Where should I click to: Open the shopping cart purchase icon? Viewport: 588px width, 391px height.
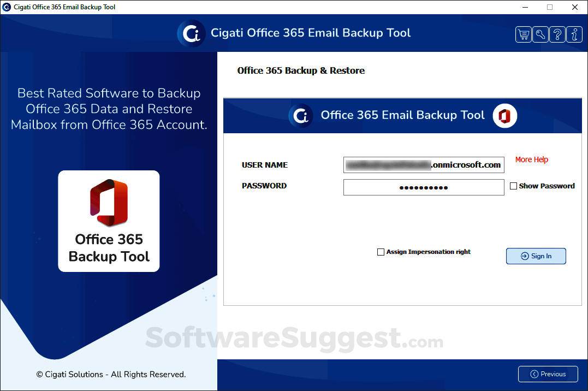[523, 34]
